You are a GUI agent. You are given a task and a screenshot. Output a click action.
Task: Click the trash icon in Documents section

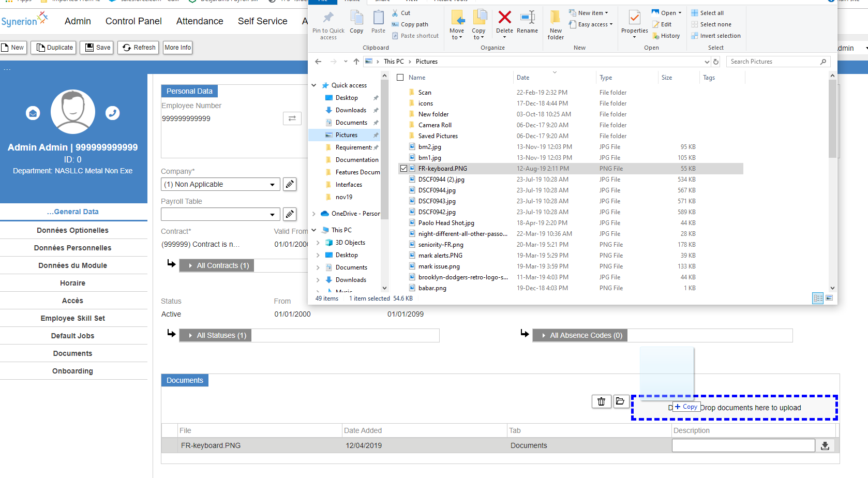pyautogui.click(x=601, y=401)
